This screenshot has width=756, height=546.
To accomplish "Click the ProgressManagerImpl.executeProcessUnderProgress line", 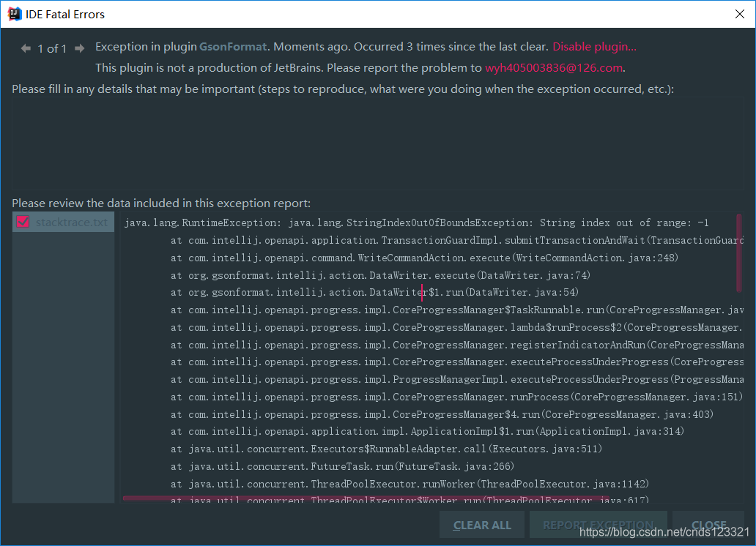I will (x=457, y=379).
